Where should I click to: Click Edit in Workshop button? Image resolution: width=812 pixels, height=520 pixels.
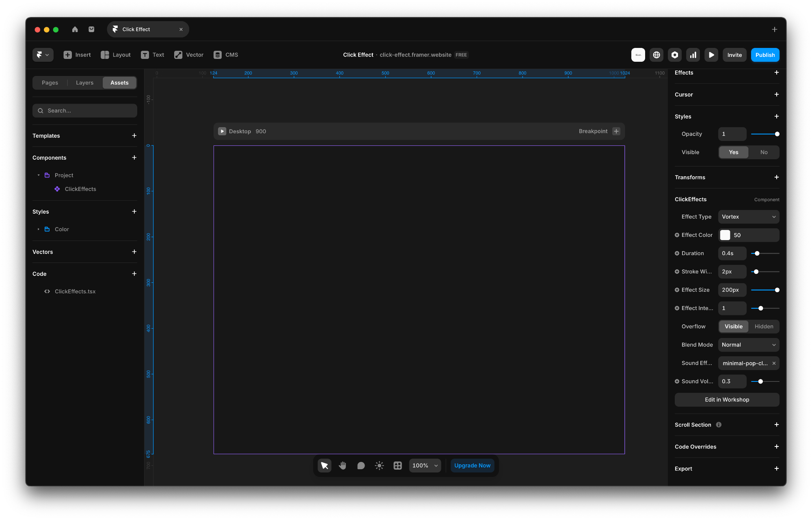pyautogui.click(x=727, y=400)
